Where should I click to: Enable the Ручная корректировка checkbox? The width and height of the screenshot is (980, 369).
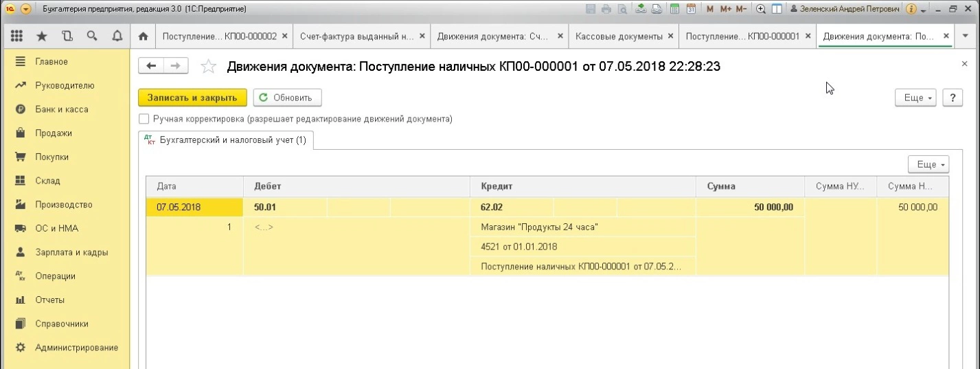pyautogui.click(x=144, y=119)
